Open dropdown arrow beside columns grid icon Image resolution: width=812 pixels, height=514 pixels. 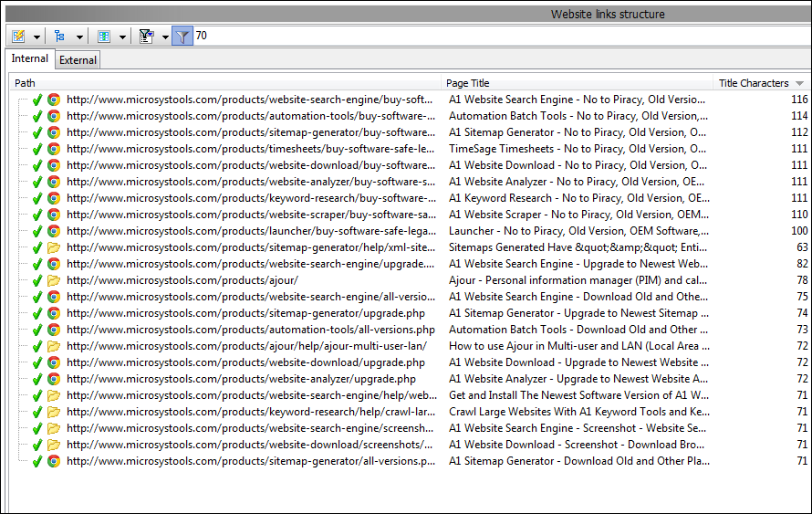[x=122, y=37]
